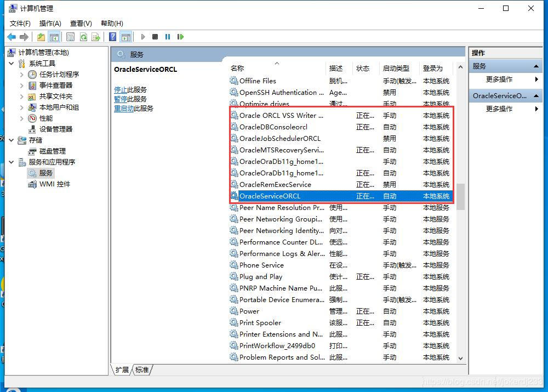Open the 帮助(H) menu
548x392 pixels.
click(x=112, y=24)
